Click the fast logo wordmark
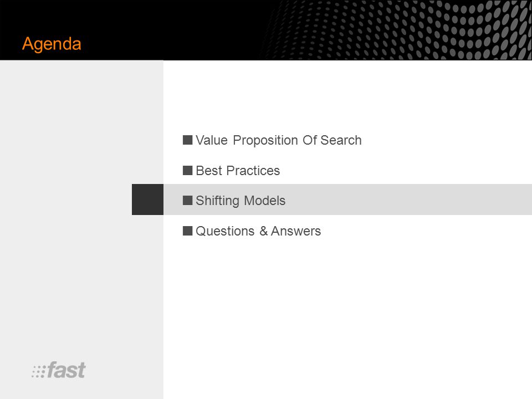Screen dimensions: 532x399 66,370
